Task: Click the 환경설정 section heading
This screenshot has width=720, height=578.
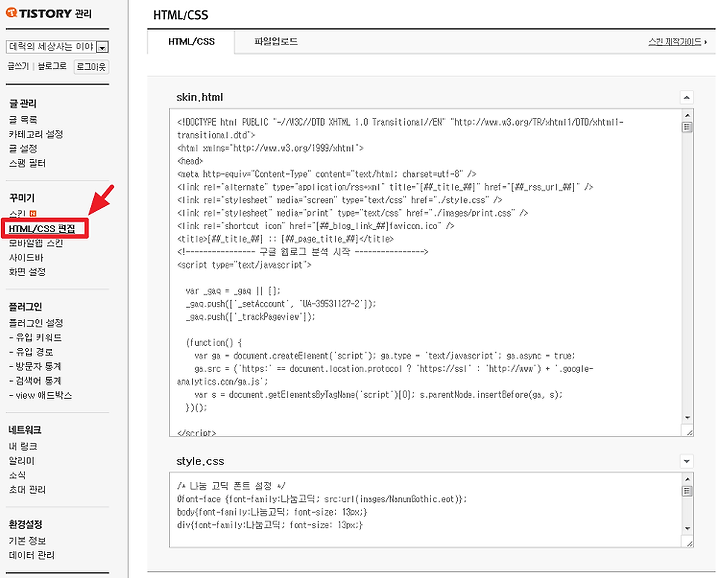Action: [x=26, y=524]
